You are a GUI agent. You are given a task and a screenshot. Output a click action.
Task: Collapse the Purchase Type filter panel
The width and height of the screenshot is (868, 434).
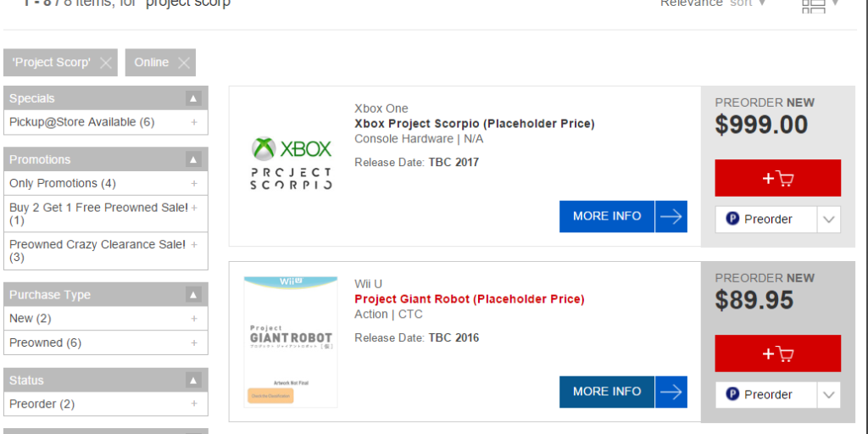coord(193,295)
